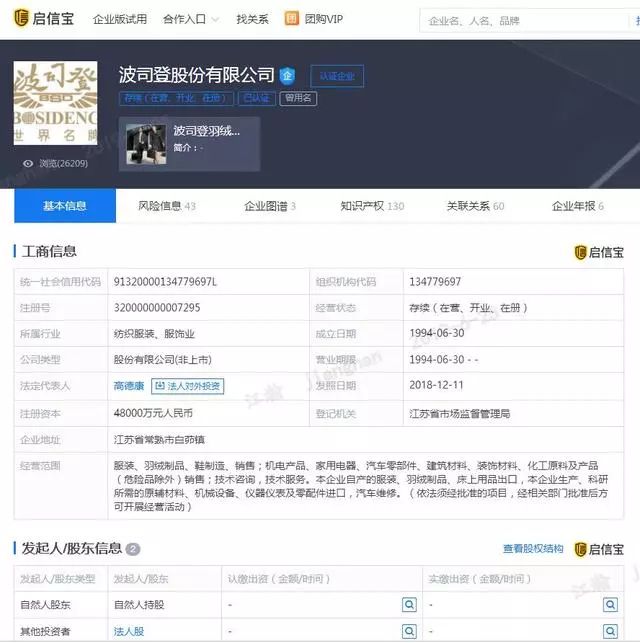Open legal representative 高德康 link

click(x=129, y=386)
